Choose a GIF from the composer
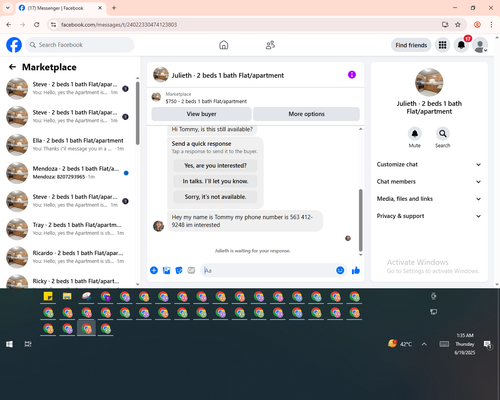The height and width of the screenshot is (400, 500). click(191, 270)
